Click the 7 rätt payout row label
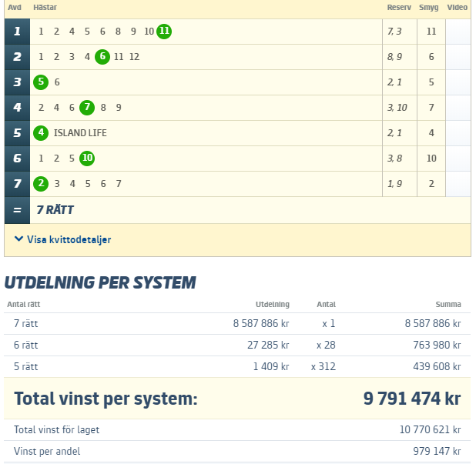 point(26,324)
